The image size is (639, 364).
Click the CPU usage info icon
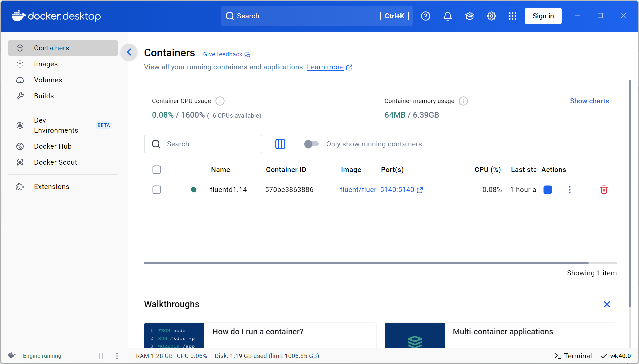click(220, 101)
